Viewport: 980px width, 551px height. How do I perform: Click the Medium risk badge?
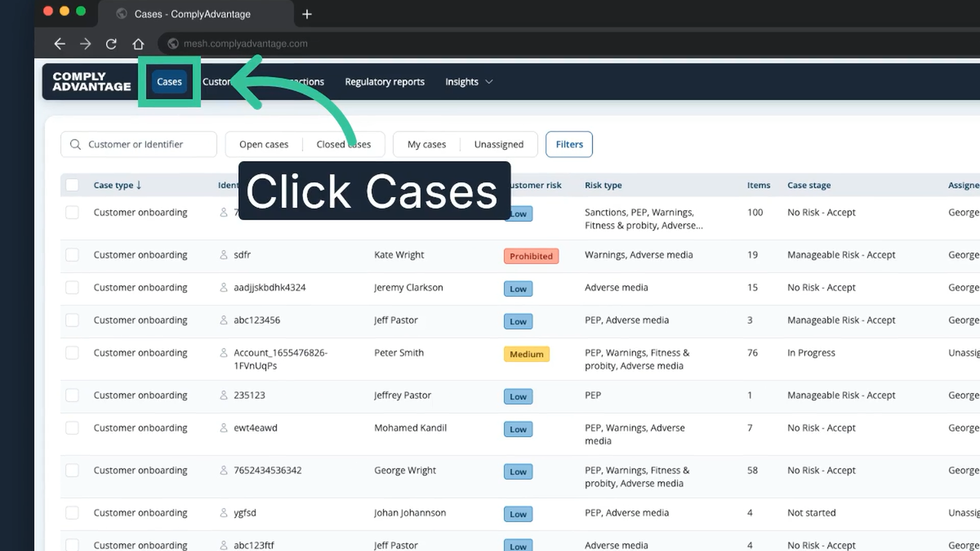point(526,354)
